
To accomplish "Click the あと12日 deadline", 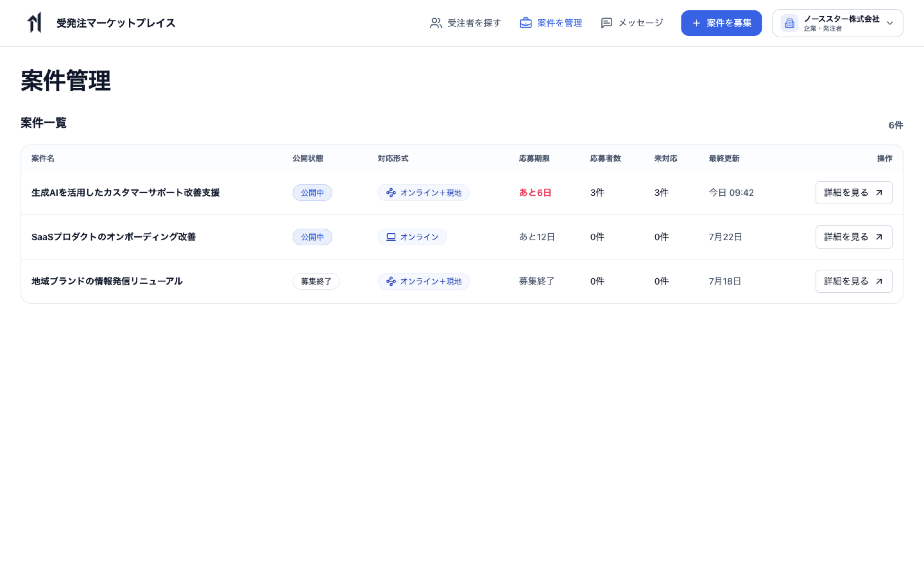I will (x=537, y=237).
